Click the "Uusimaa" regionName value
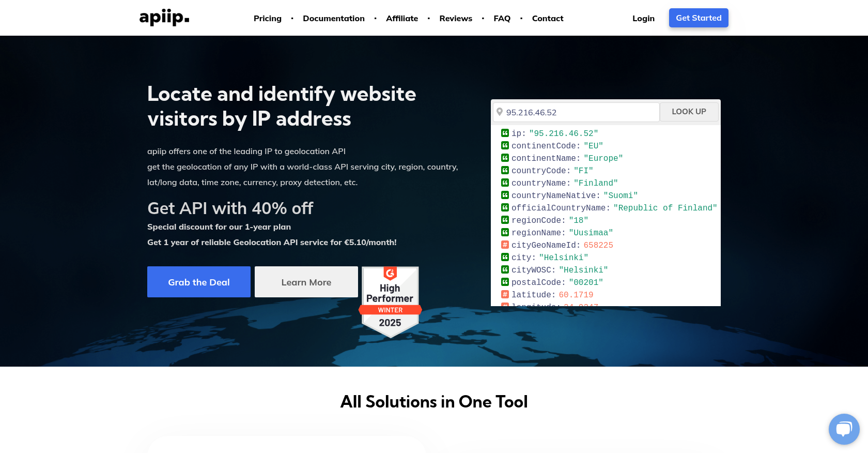This screenshot has height=453, width=868. tap(591, 233)
